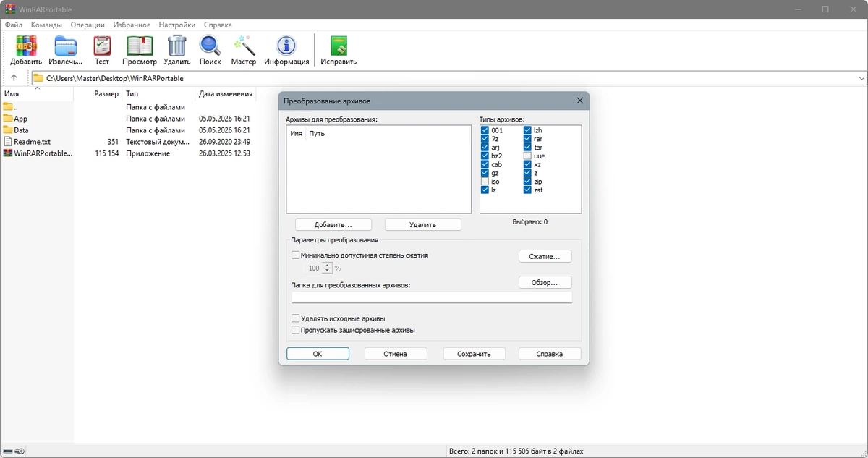Screen dimensions: 868x458
Task: Uncheck the lz archive type
Action: pos(485,190)
